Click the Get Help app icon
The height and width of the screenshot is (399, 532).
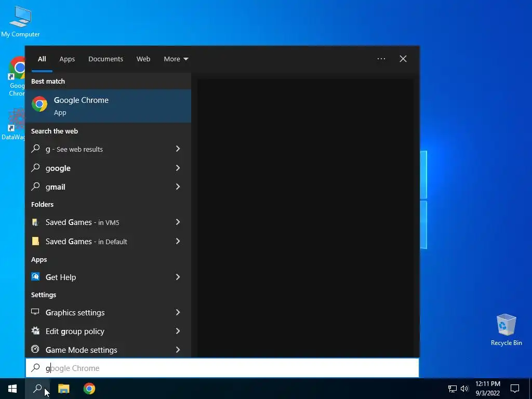[35, 276]
